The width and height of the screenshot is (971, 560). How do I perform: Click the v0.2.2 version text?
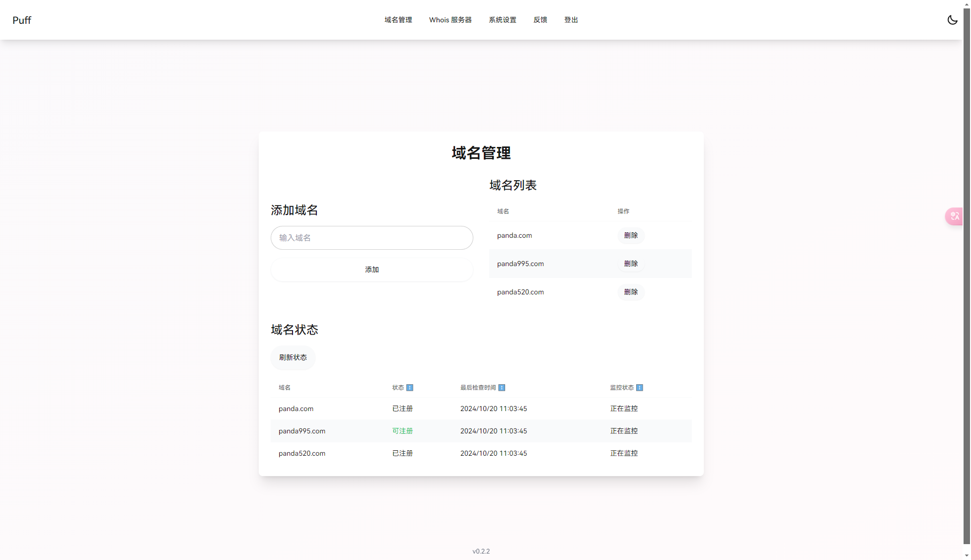[481, 551]
